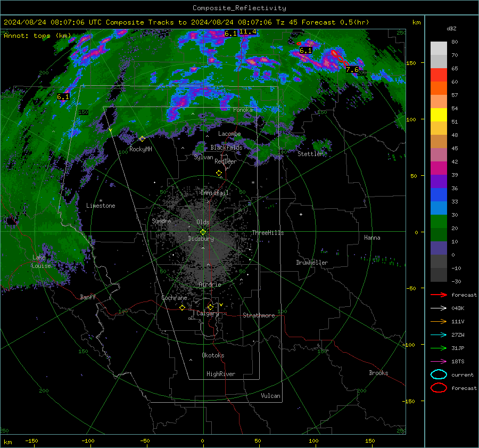
Task: Click the Sundre city label
Action: click(161, 221)
